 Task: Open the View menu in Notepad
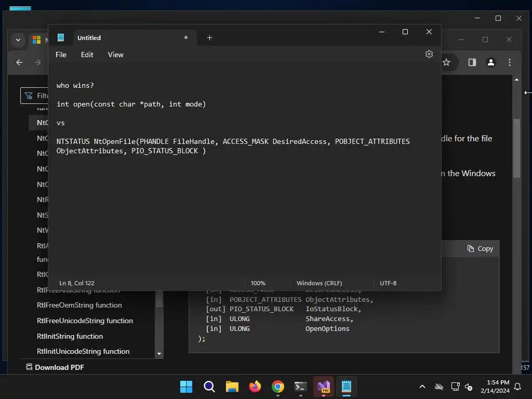point(116,55)
